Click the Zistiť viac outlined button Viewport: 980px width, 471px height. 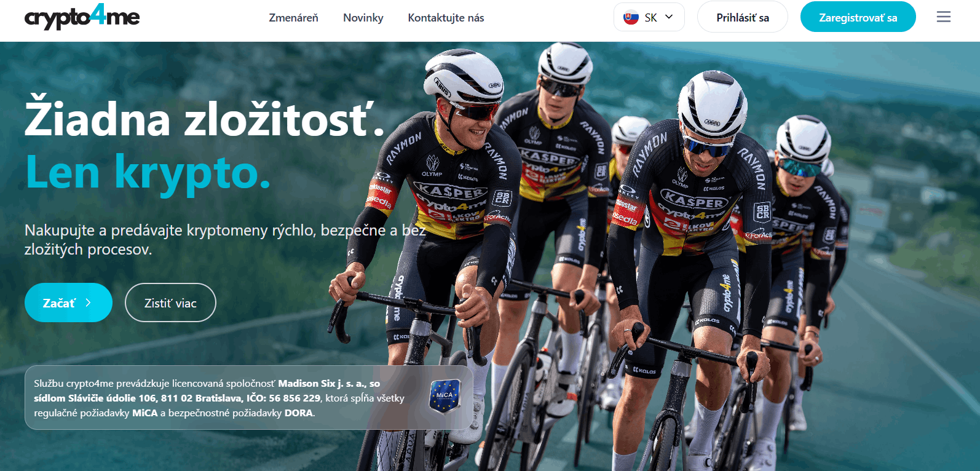(170, 303)
